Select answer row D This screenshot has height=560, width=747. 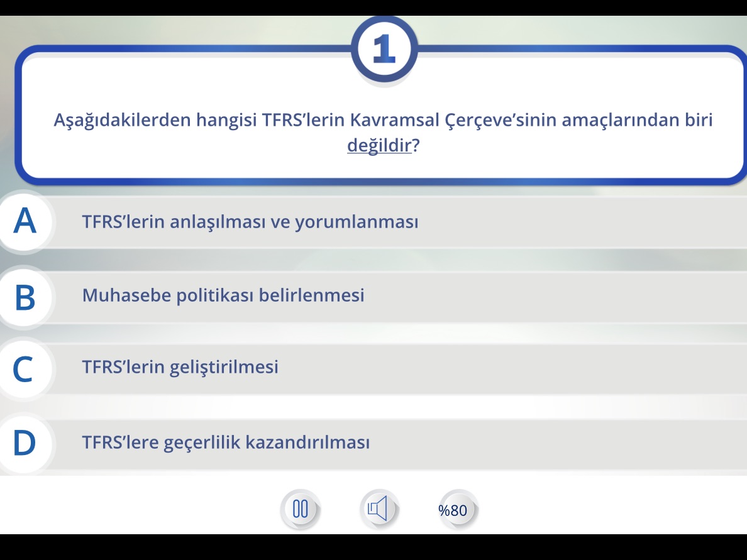click(314, 442)
